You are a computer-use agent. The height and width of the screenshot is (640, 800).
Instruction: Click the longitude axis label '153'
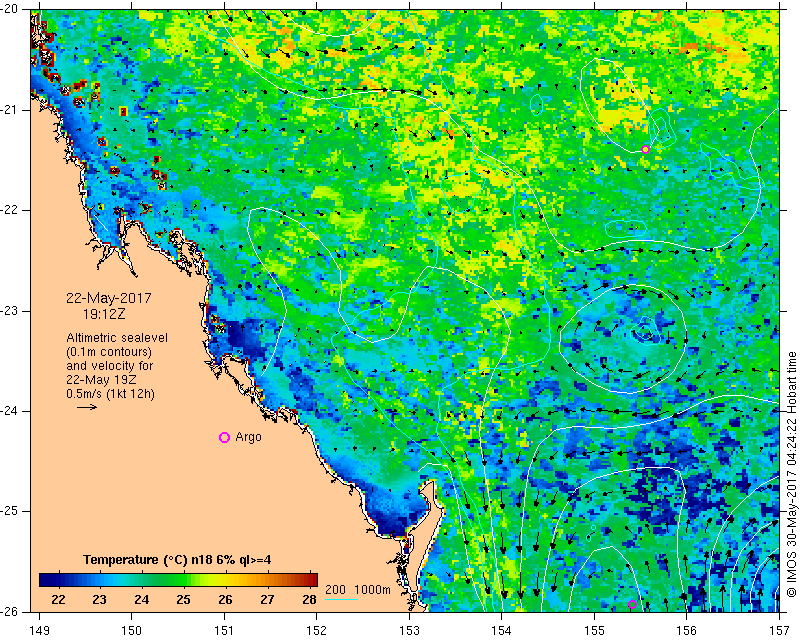tap(410, 631)
